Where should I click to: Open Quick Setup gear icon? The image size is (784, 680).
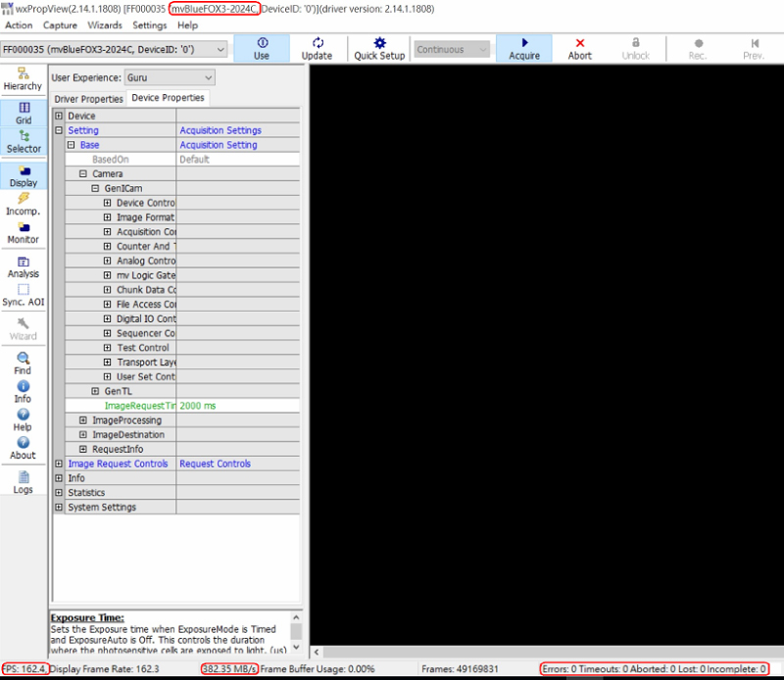[x=379, y=43]
